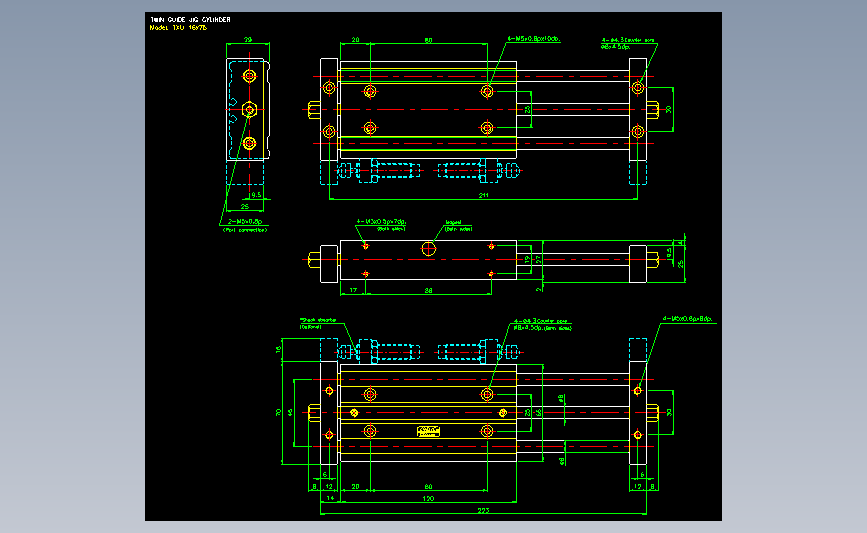Click the TWIN GUIDE JIG CYLINDER title text
The width and height of the screenshot is (867, 533).
coord(190,19)
